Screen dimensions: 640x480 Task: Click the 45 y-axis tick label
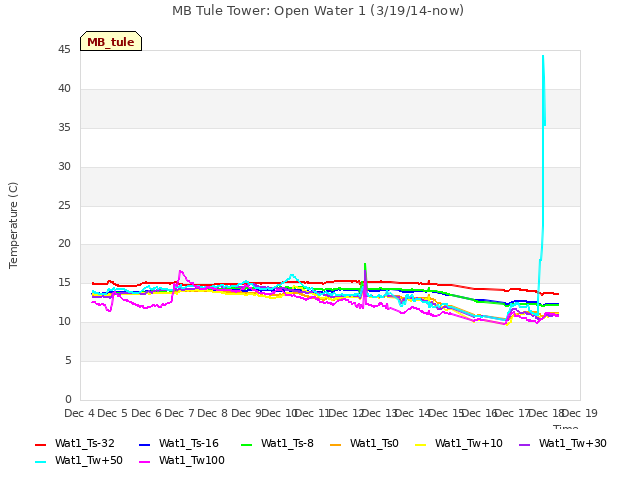(64, 50)
